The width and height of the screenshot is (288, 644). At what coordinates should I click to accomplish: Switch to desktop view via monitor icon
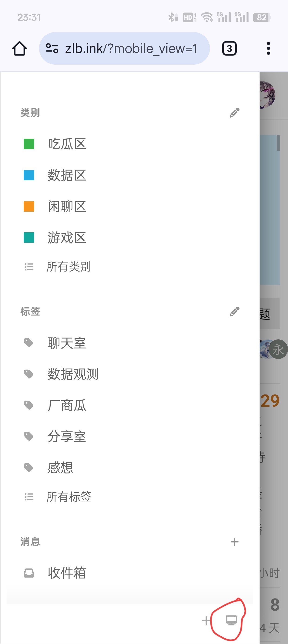coord(231,620)
